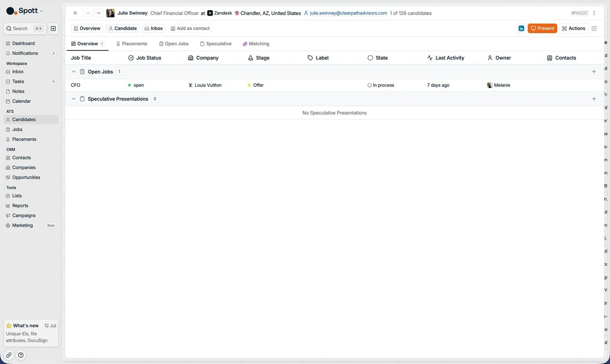Viewport: 610px width, 364px height.
Task: Click the Stage column header
Action: [x=258, y=58]
